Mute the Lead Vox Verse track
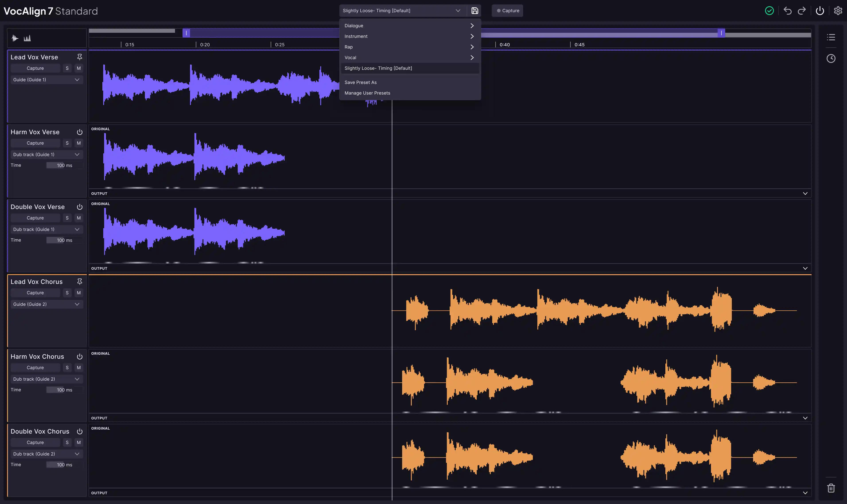This screenshot has height=504, width=847. (79, 68)
